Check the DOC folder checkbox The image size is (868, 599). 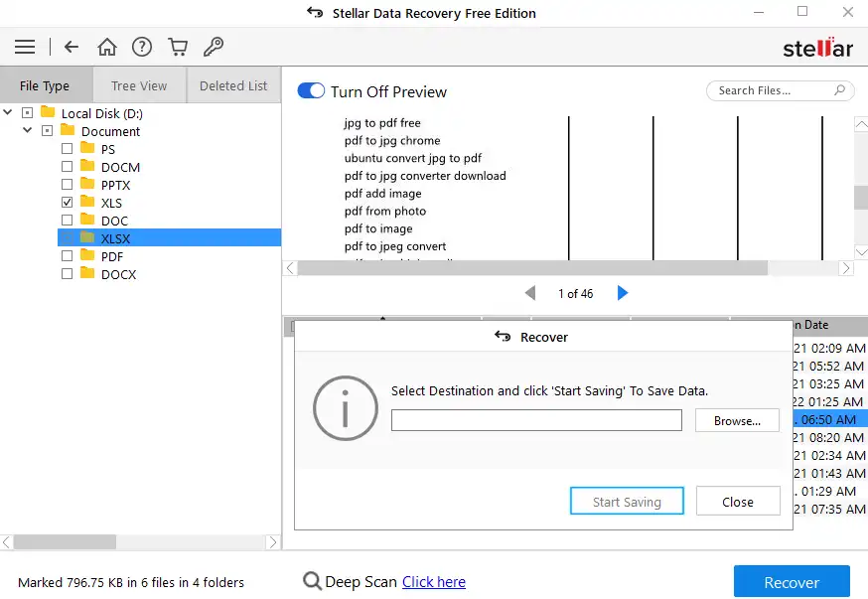pyautogui.click(x=67, y=221)
